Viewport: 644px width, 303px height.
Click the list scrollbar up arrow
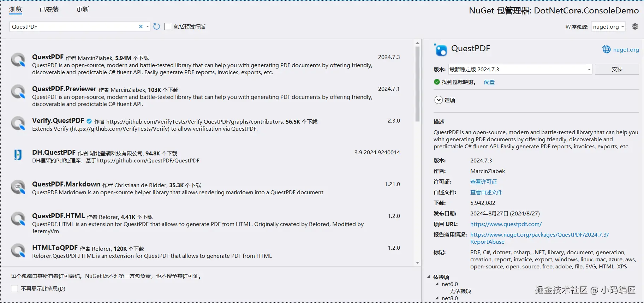(417, 43)
